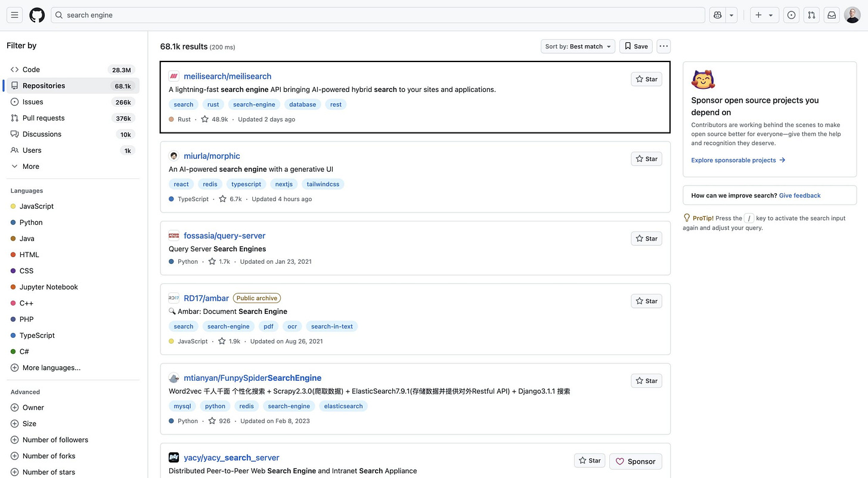Add Number of stars filter
Image resolution: width=868 pixels, height=478 pixels.
click(72, 472)
